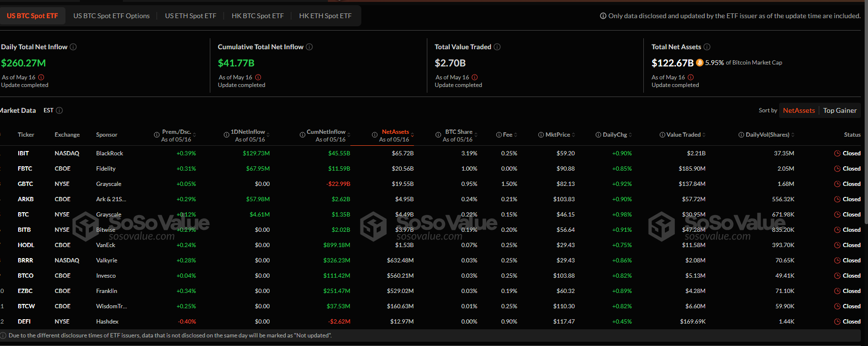Viewport: 868px width, 346px height.
Task: Select the EZBC Closed status cell
Action: coord(847,291)
